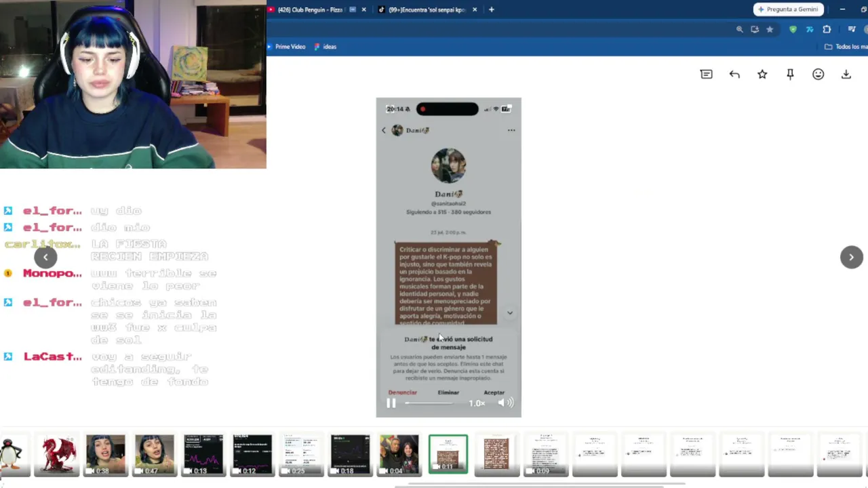The height and width of the screenshot is (488, 868).
Task: Select the 0:13 video thumbnail
Action: point(203,454)
